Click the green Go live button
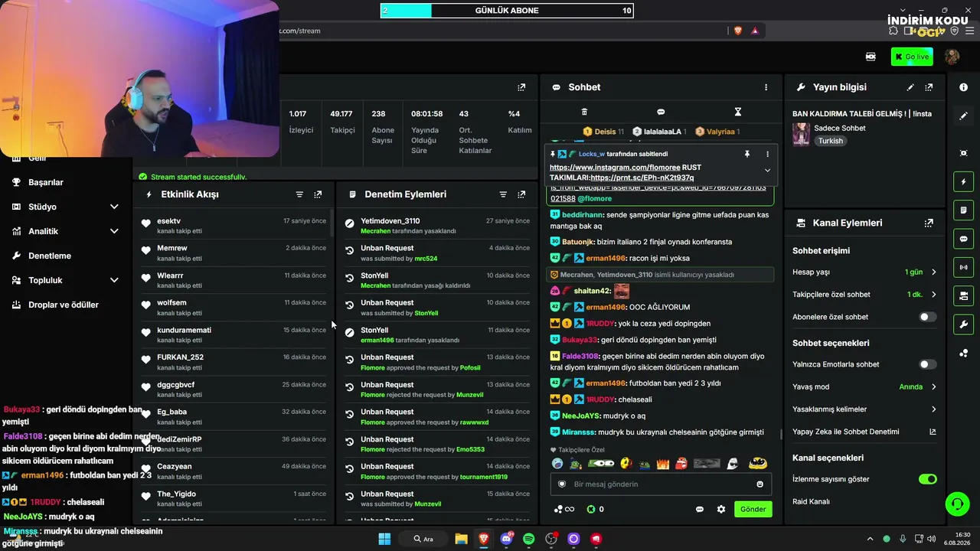Screen dimensions: 980x551 tap(911, 57)
